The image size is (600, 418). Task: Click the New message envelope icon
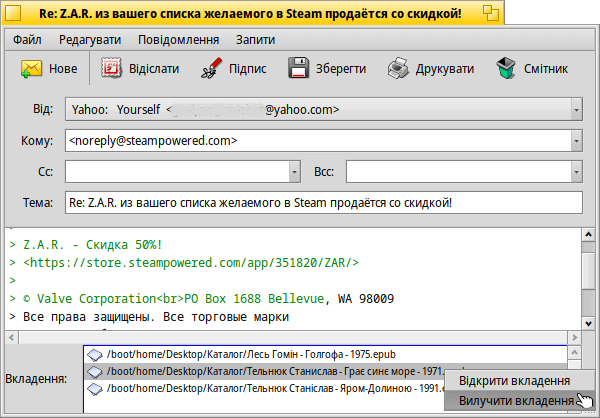(x=31, y=69)
